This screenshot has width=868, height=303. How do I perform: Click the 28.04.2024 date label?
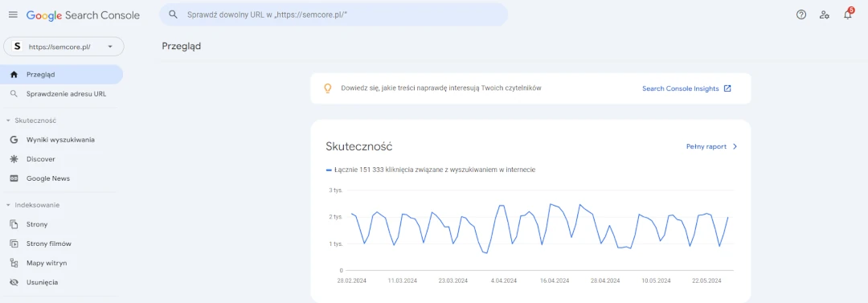(605, 280)
